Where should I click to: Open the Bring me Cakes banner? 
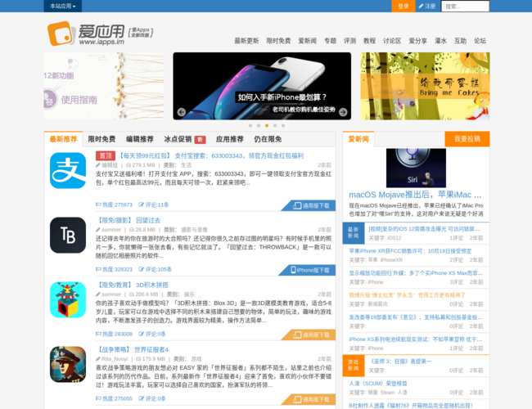425,86
